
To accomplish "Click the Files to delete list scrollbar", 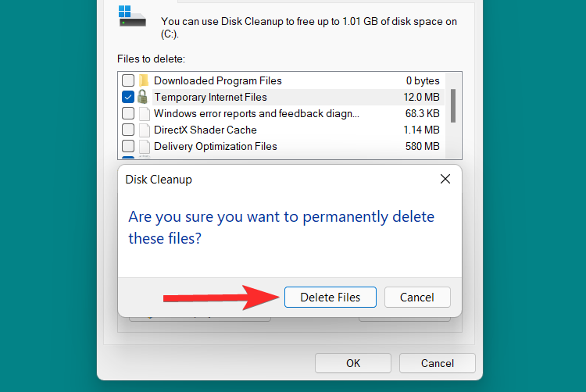I will point(453,105).
